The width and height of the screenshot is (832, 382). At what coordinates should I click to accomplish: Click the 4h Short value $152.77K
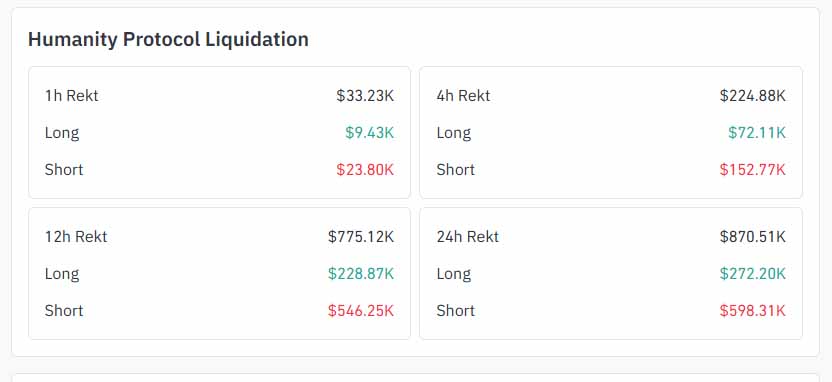tap(752, 170)
